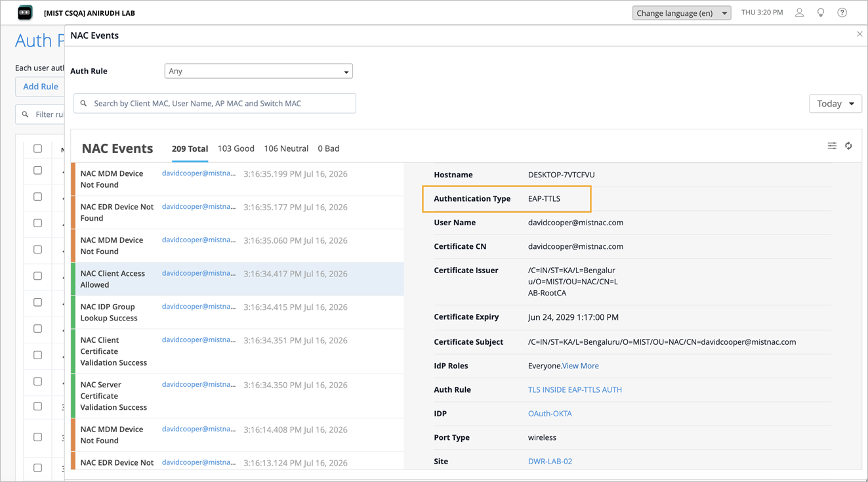The height and width of the screenshot is (482, 868).
Task: Click the lightbulb insights icon
Action: pos(821,12)
